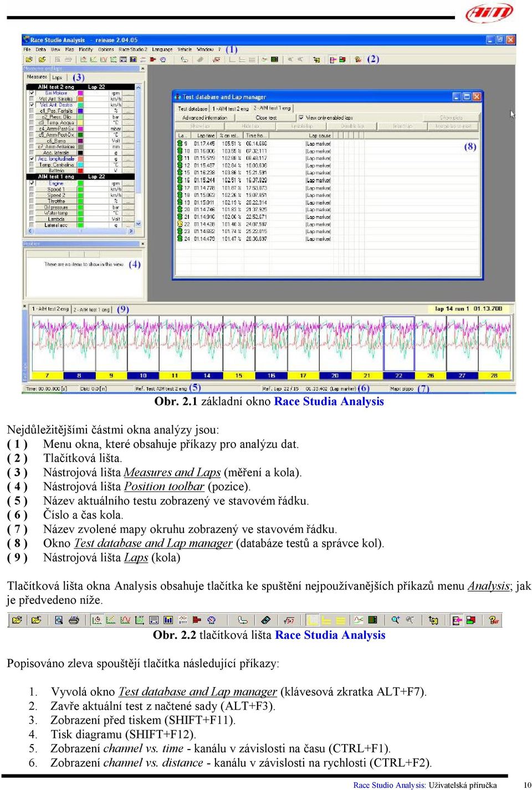
Task: Click the track map icon in the Race Studio window toolbar
Action: (185, 59)
